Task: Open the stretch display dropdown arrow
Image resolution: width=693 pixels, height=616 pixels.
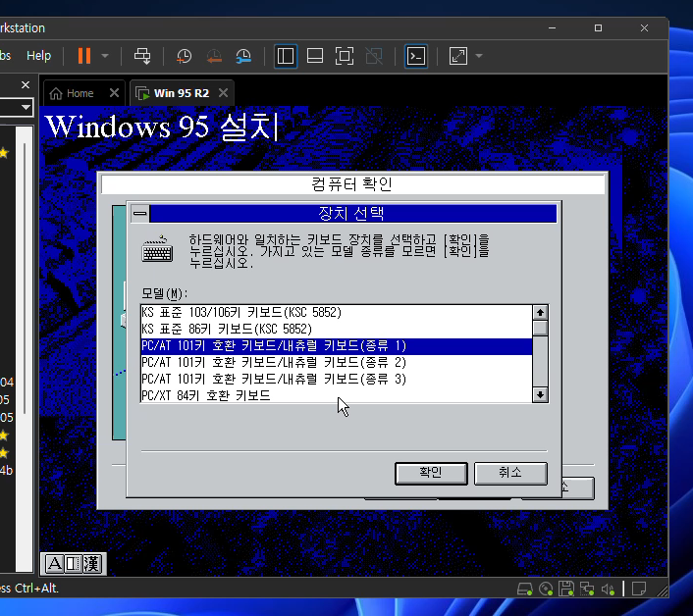Action: click(479, 56)
